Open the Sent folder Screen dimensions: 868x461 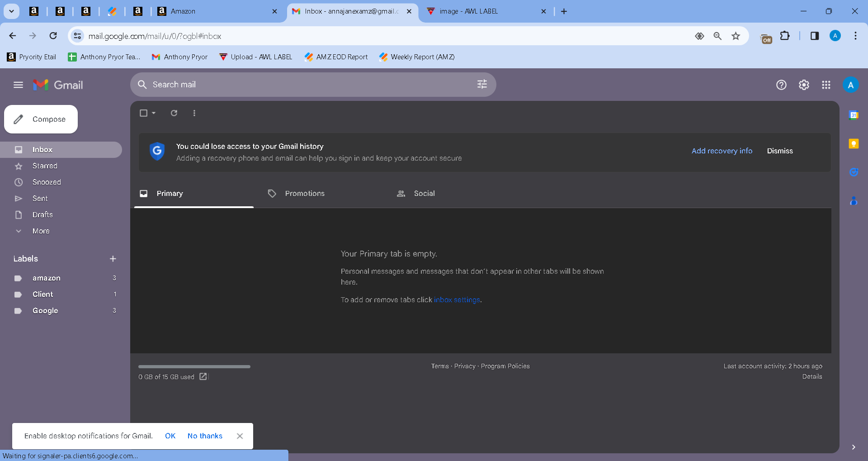61,199
